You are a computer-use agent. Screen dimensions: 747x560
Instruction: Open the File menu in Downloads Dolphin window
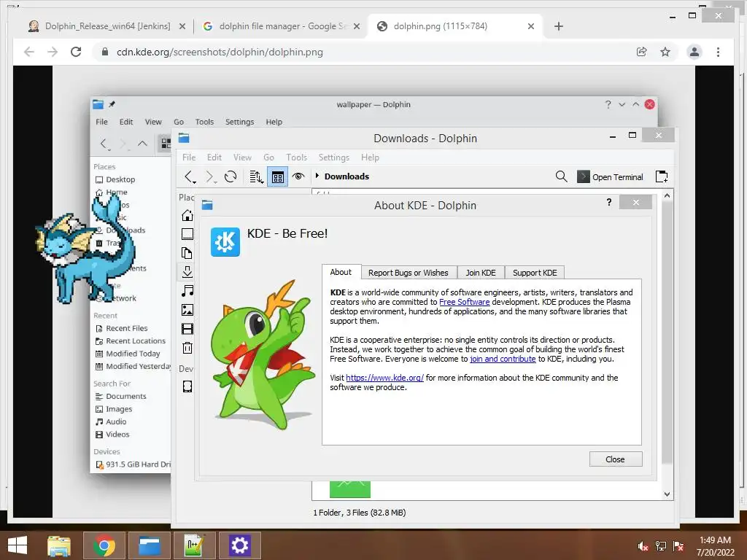pyautogui.click(x=189, y=157)
